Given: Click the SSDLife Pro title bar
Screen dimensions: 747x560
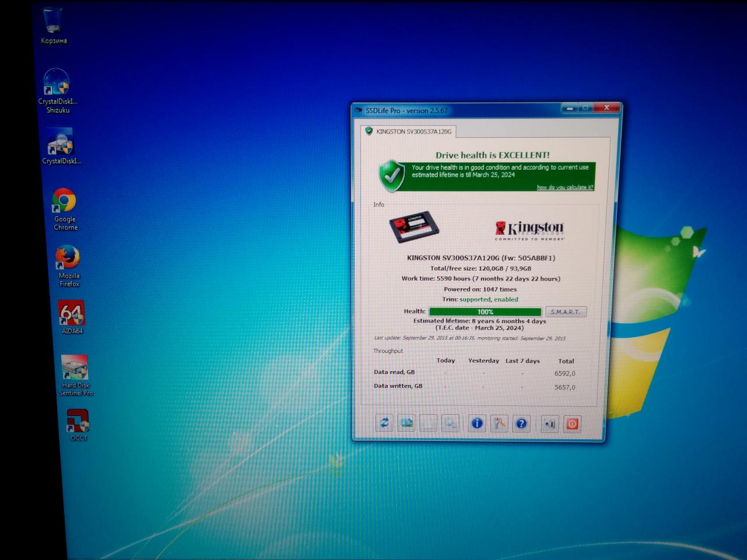Looking at the screenshot, I should (455, 110).
